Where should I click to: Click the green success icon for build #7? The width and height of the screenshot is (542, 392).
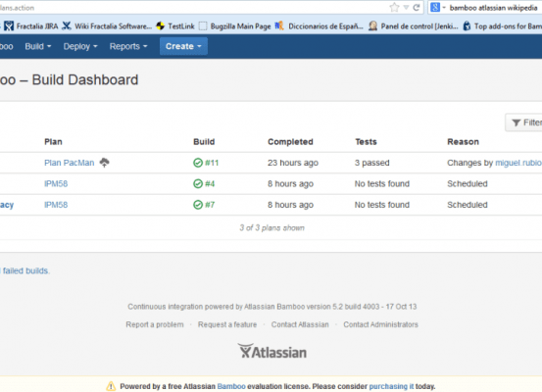(x=198, y=205)
